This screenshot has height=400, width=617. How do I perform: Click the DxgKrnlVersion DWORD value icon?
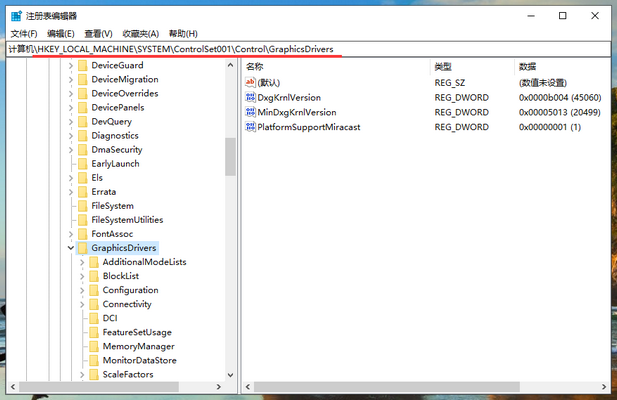coord(250,99)
